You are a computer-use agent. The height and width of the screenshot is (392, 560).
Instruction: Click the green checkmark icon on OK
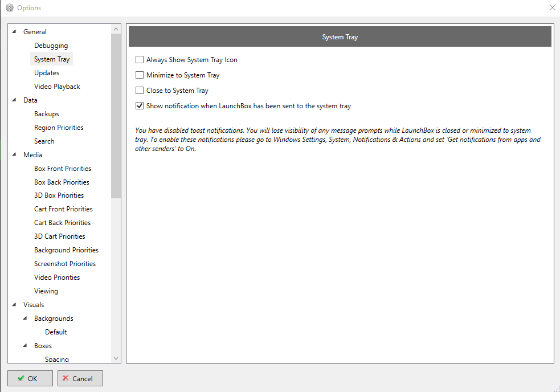[21, 378]
